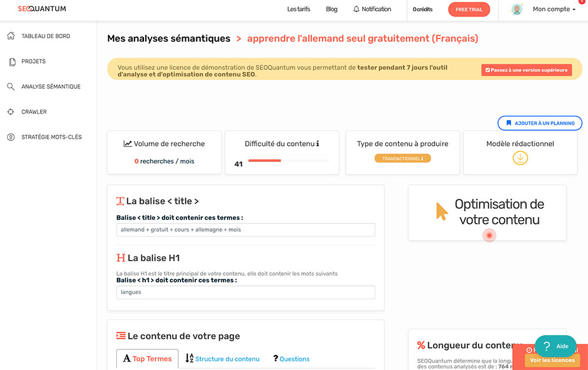Expand the Mon compte dropdown
This screenshot has width=588, height=370.
tap(554, 9)
